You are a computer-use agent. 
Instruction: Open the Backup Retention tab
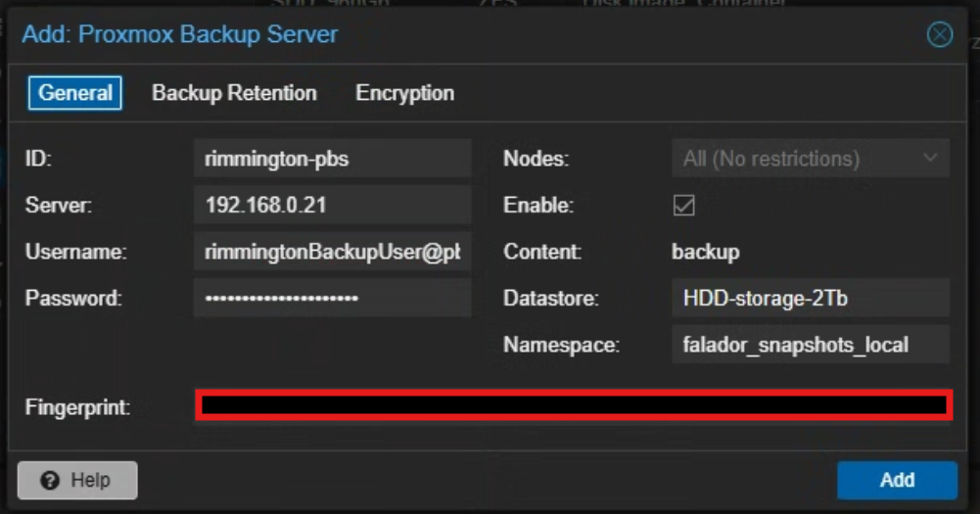click(234, 93)
